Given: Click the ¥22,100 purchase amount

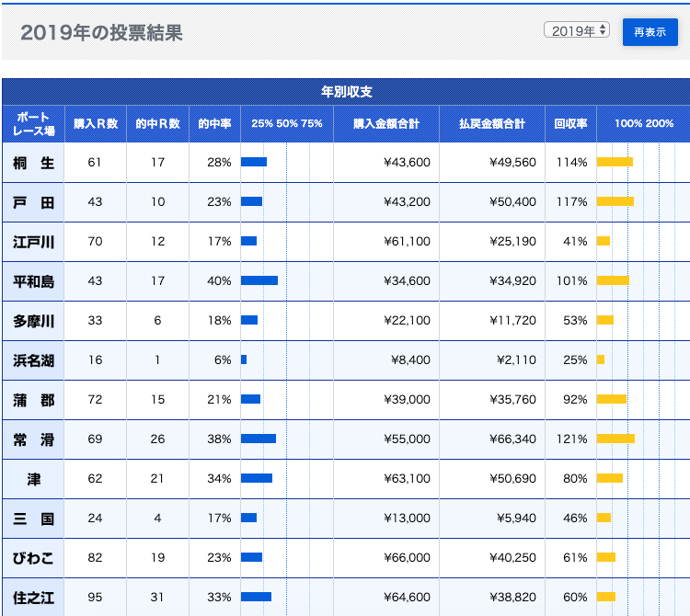Looking at the screenshot, I should 407,321.
